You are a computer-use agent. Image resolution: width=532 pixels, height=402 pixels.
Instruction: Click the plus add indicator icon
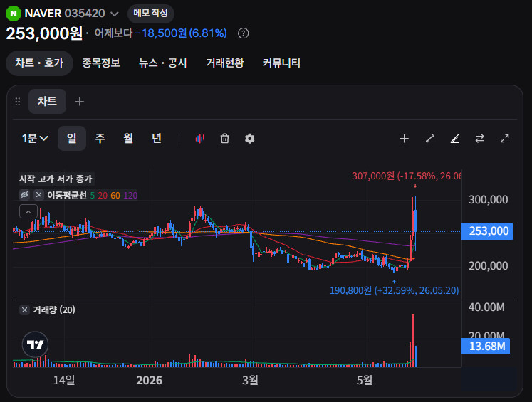pos(404,139)
